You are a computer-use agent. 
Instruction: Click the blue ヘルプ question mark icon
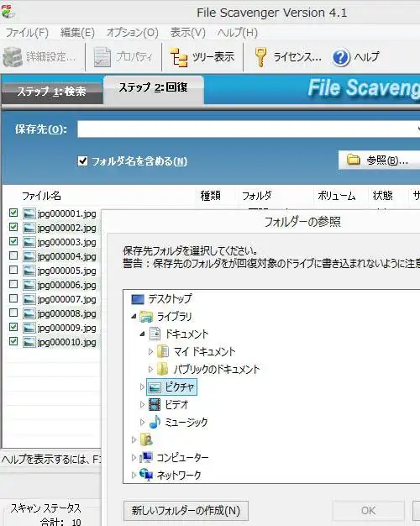pyautogui.click(x=341, y=57)
